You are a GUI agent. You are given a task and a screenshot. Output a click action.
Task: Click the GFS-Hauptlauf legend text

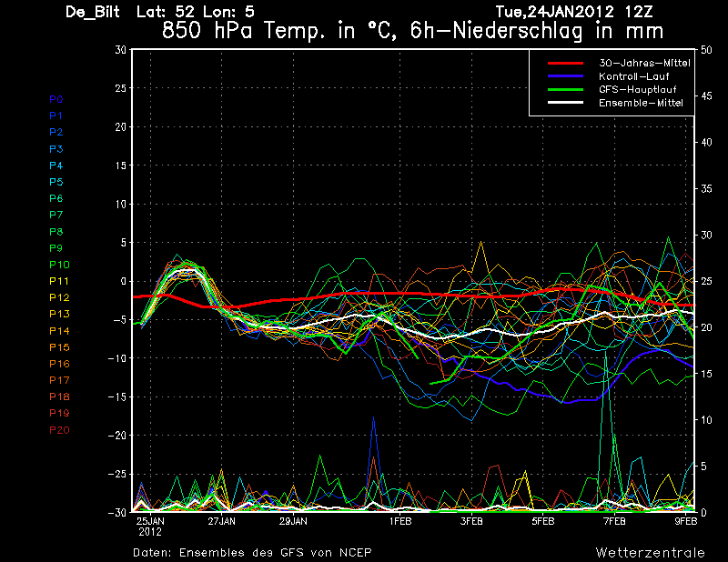638,89
